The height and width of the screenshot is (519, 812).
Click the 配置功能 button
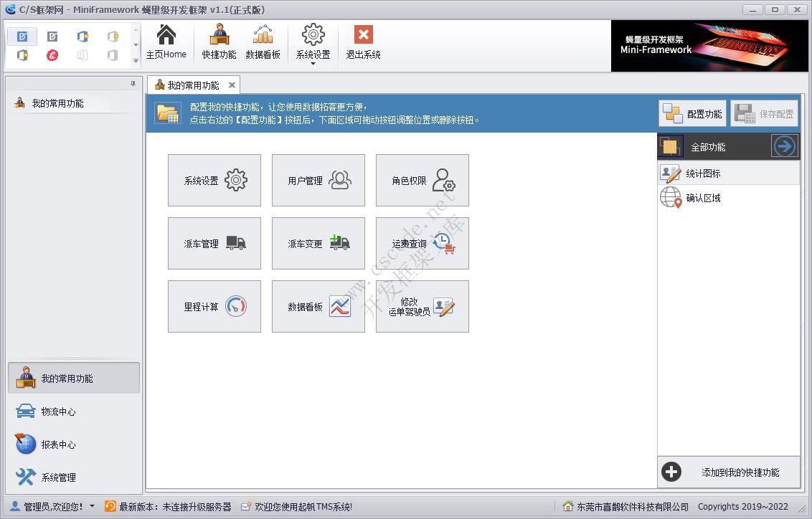(x=691, y=113)
